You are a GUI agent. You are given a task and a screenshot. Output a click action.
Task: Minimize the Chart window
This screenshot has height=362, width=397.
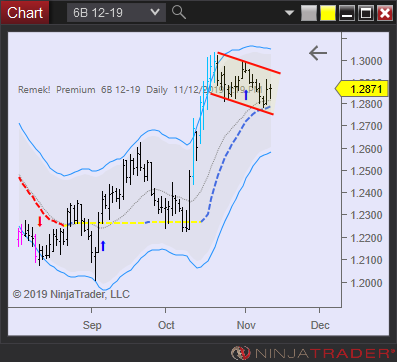(x=347, y=13)
